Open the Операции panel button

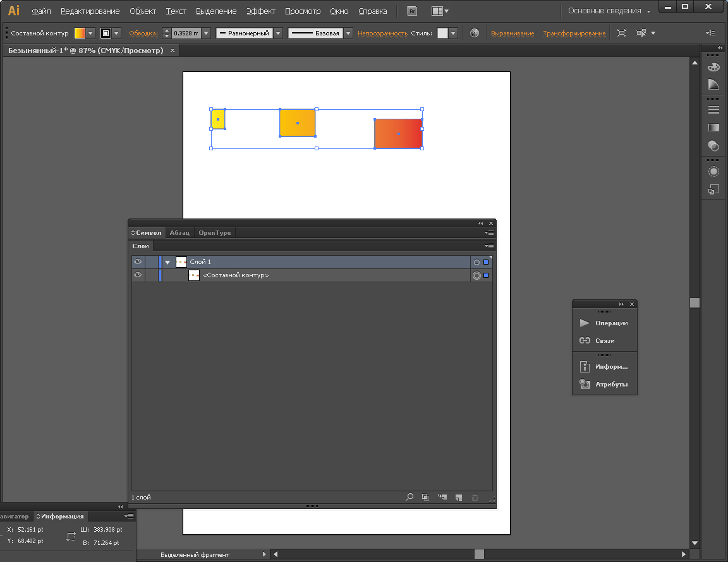[604, 323]
